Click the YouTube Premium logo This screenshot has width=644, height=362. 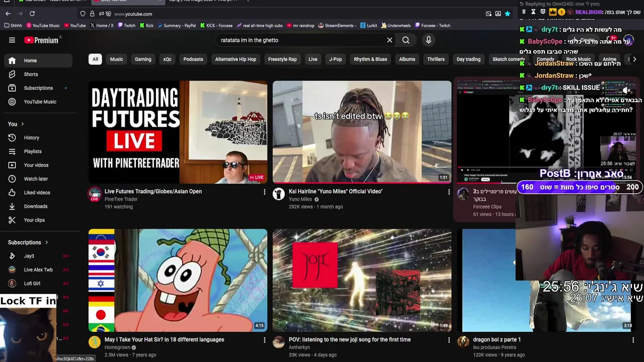pyautogui.click(x=41, y=40)
